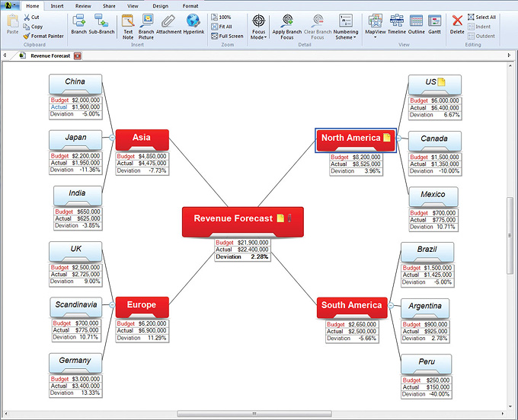
Task: Open the application menu button
Action: click(11, 5)
